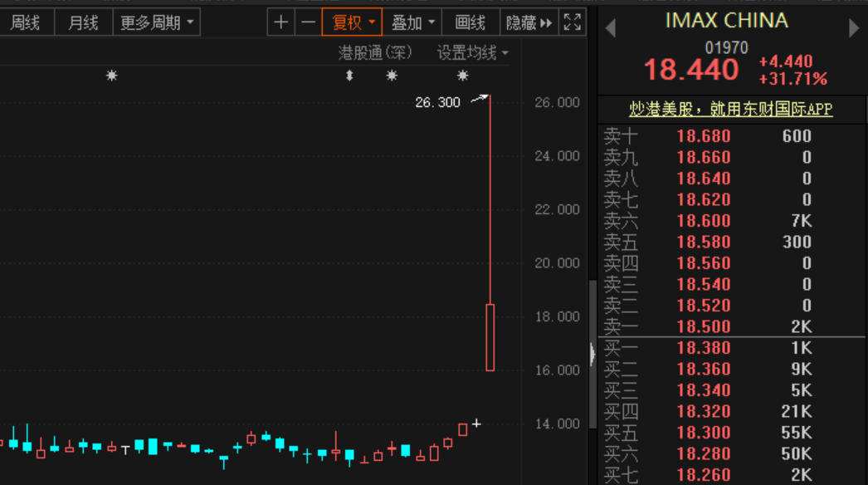Screen dimensions: 868x485
Task: Select 买六 bid price 18.280
Action: click(x=704, y=453)
